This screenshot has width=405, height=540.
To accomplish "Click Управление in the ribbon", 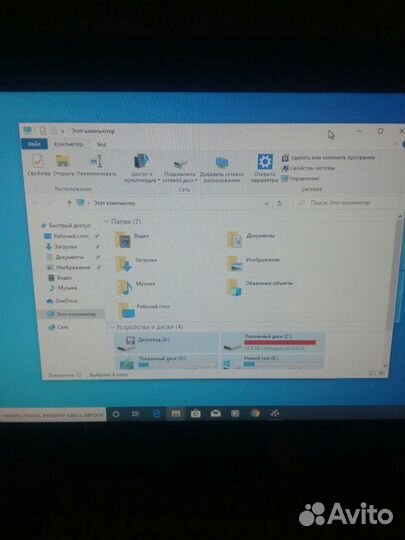I will [300, 178].
